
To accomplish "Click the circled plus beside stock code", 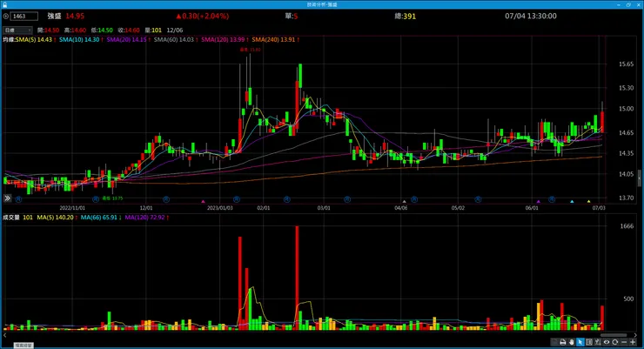I will [x=6, y=16].
